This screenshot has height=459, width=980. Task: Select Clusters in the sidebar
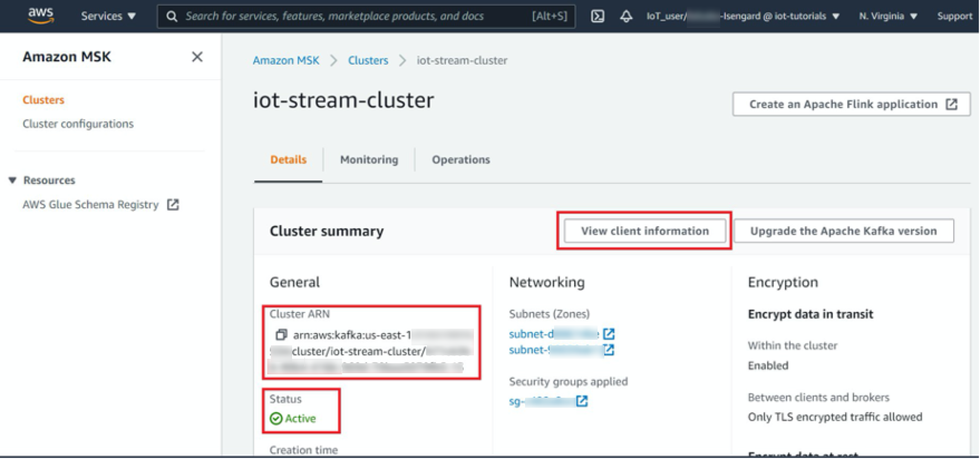coord(43,100)
